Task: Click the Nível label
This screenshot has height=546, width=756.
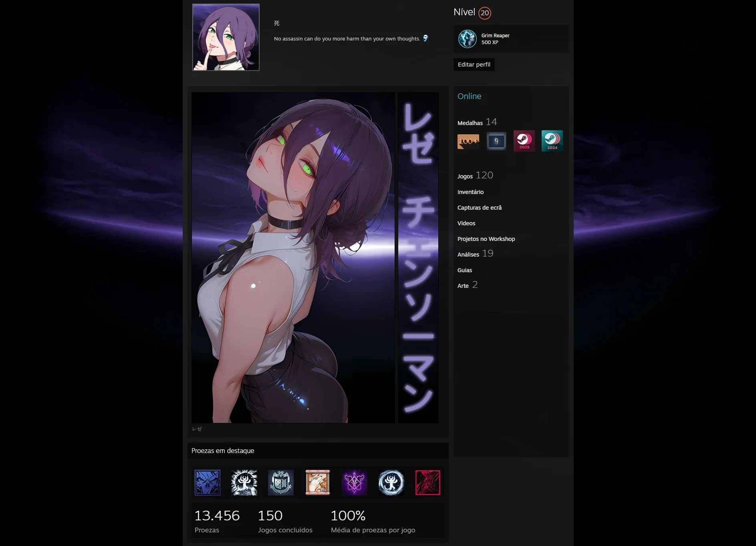Action: [x=464, y=12]
